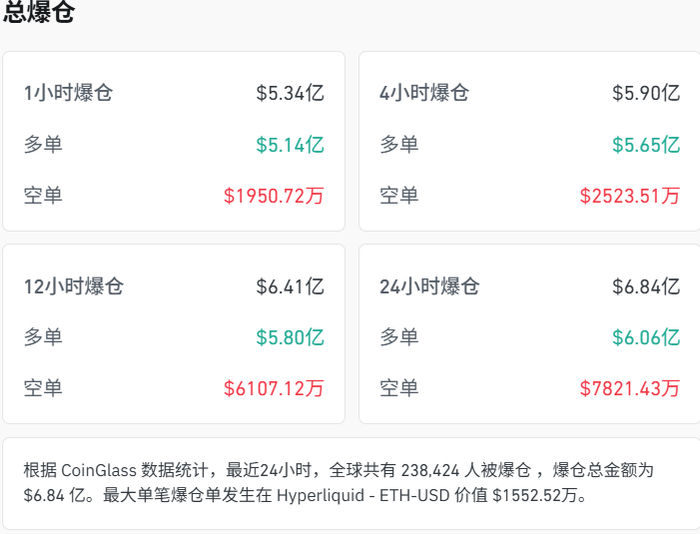700x534 pixels.
Task: Click the green $5.65亿 long value
Action: click(646, 144)
